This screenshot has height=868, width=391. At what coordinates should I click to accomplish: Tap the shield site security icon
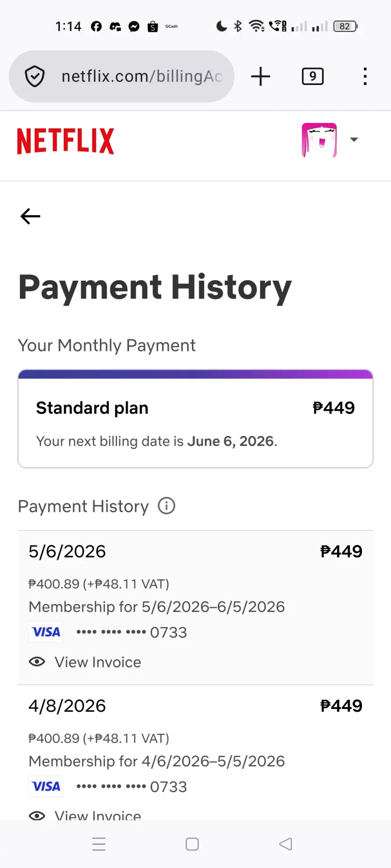35,76
